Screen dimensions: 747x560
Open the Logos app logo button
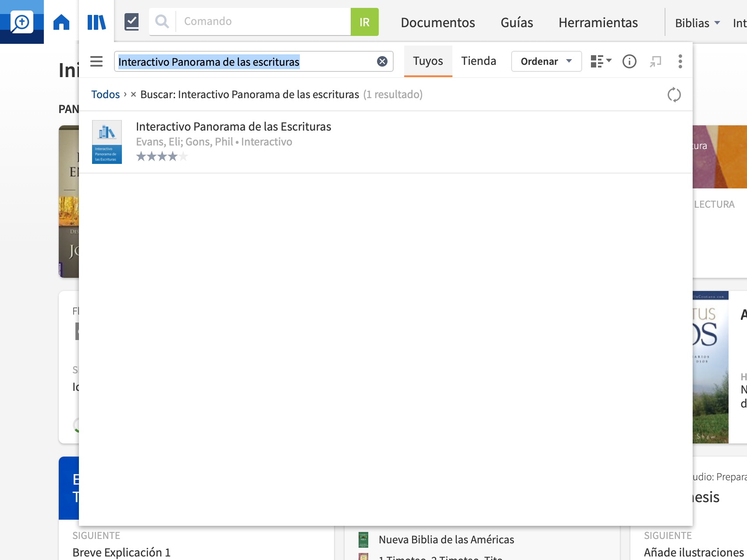21,21
